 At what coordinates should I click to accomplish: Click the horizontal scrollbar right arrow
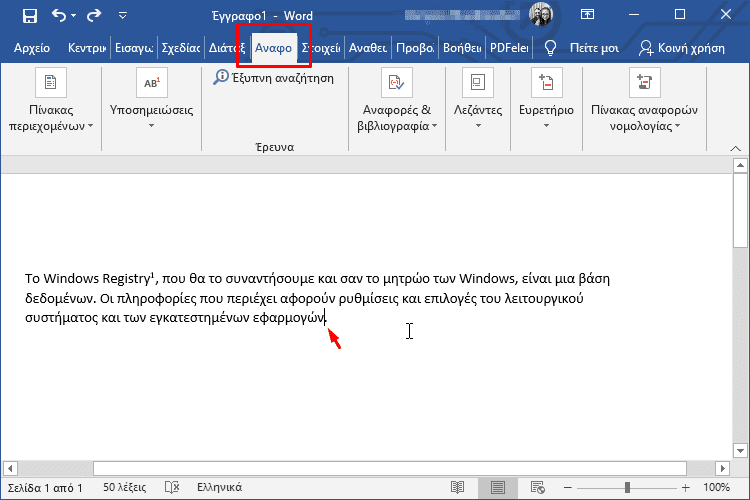722,468
